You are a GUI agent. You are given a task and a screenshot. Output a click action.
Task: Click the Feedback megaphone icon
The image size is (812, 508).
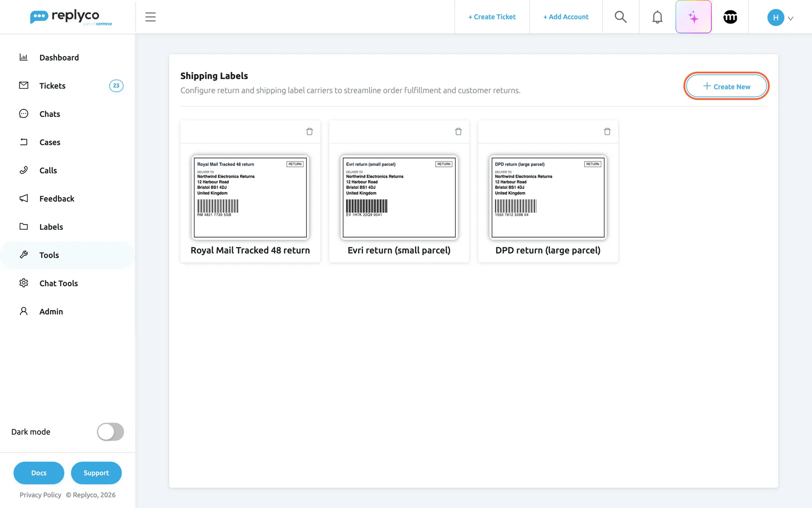[23, 198]
